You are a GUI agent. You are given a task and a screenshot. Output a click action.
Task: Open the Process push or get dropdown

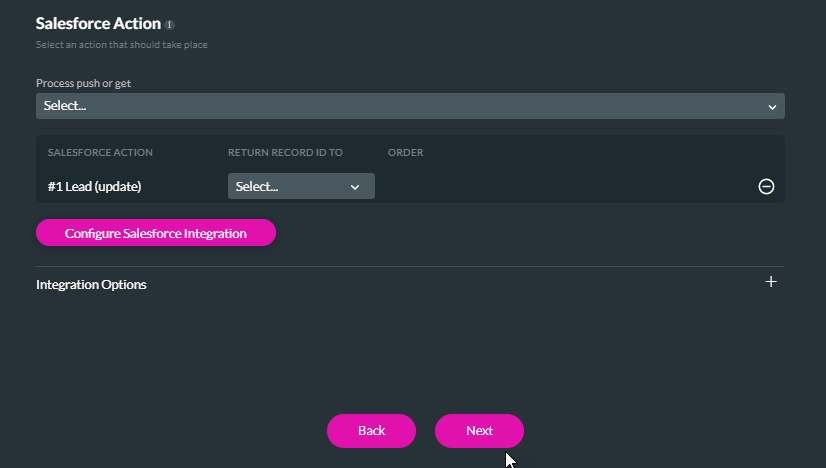410,106
